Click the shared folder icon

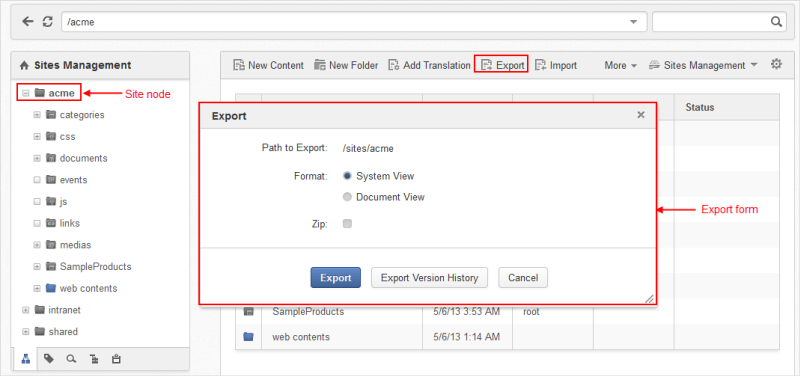[39, 332]
